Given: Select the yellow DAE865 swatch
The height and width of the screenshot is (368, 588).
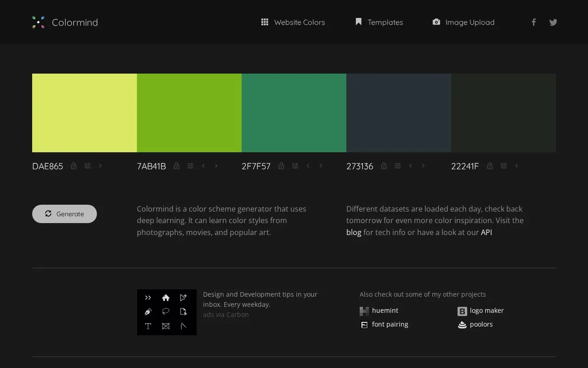Looking at the screenshot, I should (85, 113).
